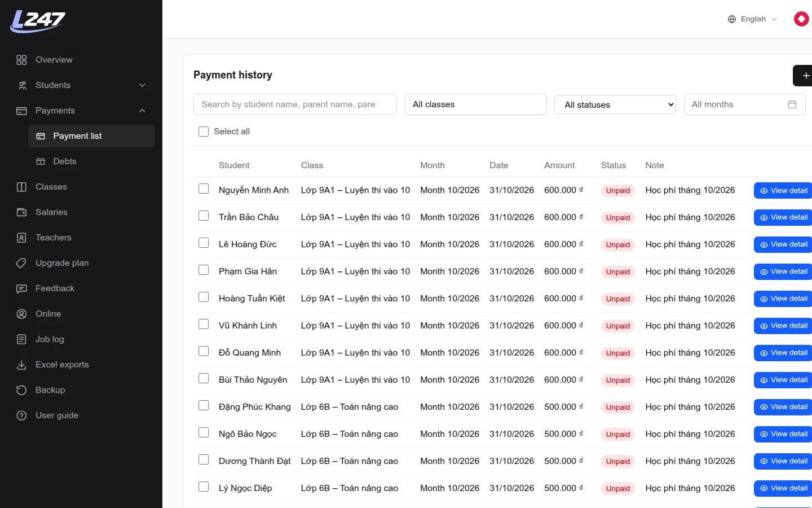The height and width of the screenshot is (508, 812).
Task: View detail for Đặng Phúc Khang
Action: coord(783,407)
